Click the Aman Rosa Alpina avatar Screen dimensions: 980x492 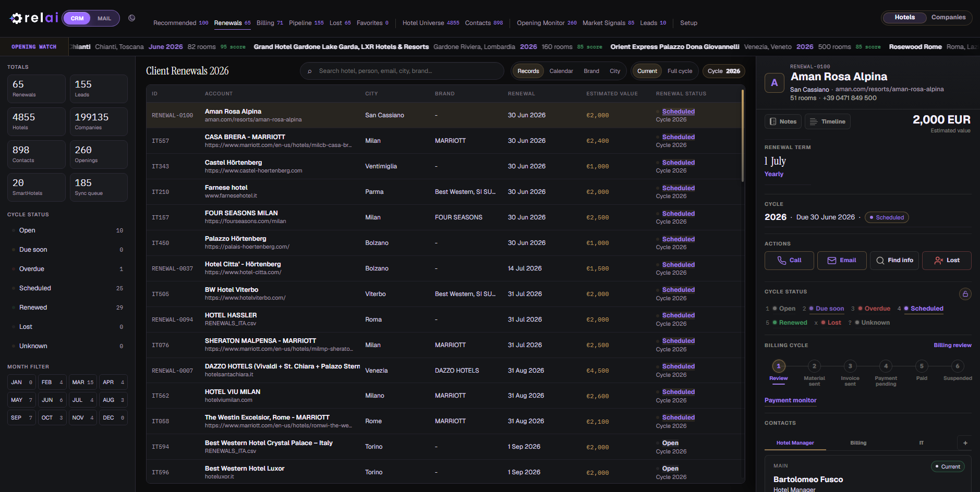(775, 82)
